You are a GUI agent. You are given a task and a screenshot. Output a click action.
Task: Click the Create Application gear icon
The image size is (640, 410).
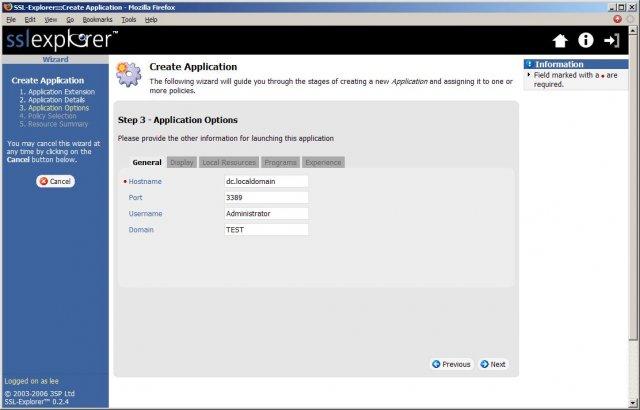point(128,75)
